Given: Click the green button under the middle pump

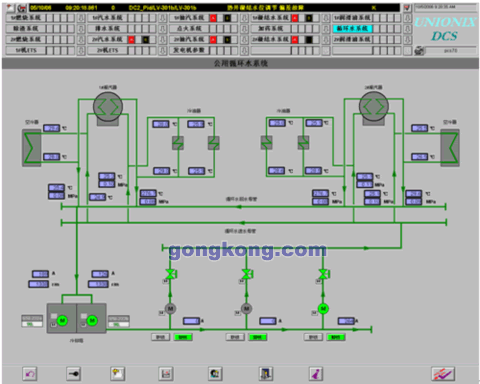Looking at the screenshot, I should (258, 337).
